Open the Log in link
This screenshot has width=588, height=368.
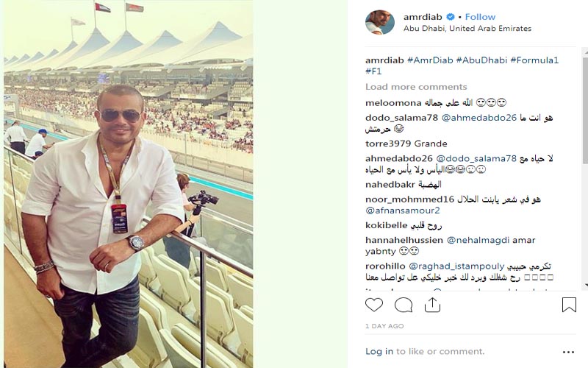pyautogui.click(x=379, y=352)
